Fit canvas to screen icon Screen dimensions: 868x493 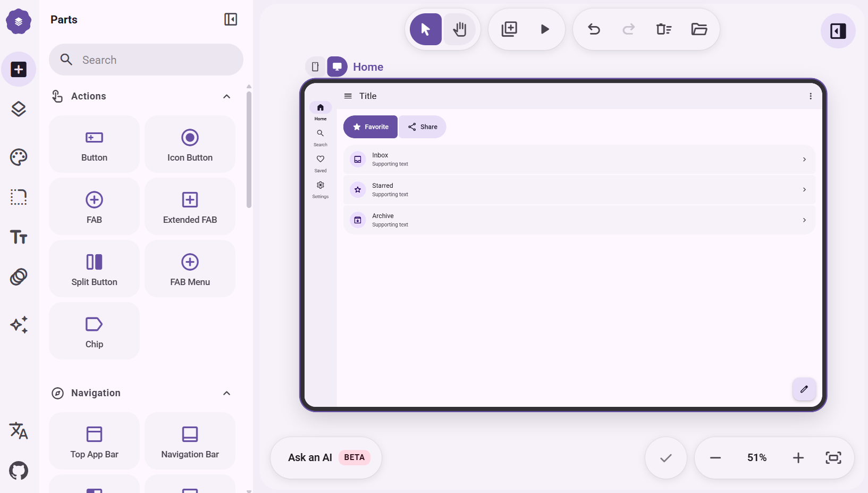click(833, 458)
